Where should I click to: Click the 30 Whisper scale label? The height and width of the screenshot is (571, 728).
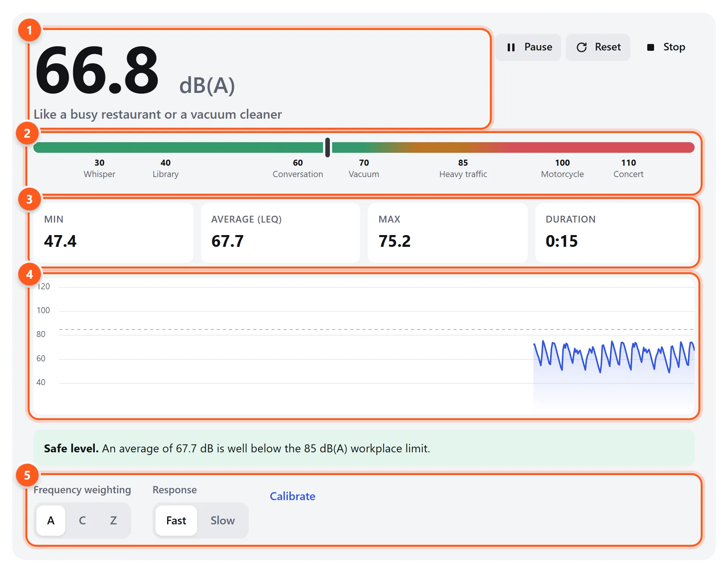[x=99, y=168]
